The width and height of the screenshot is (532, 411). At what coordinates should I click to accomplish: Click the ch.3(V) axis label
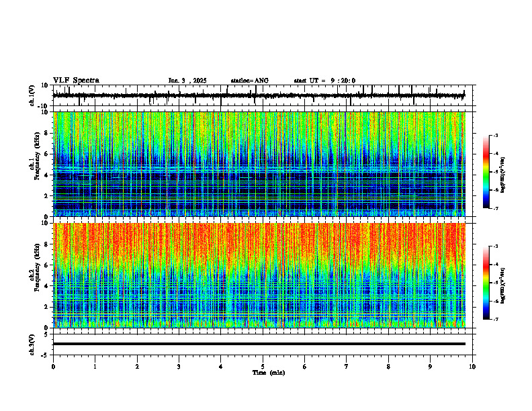click(x=32, y=345)
